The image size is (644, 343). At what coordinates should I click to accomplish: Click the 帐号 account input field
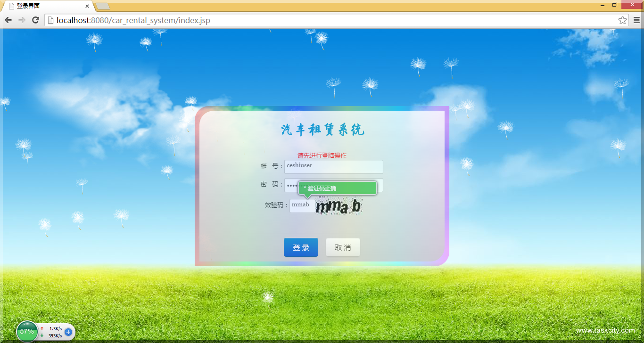(x=333, y=166)
